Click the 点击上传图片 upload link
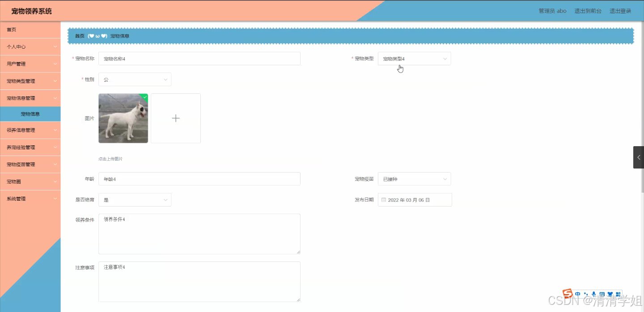644x312 pixels. (110, 158)
